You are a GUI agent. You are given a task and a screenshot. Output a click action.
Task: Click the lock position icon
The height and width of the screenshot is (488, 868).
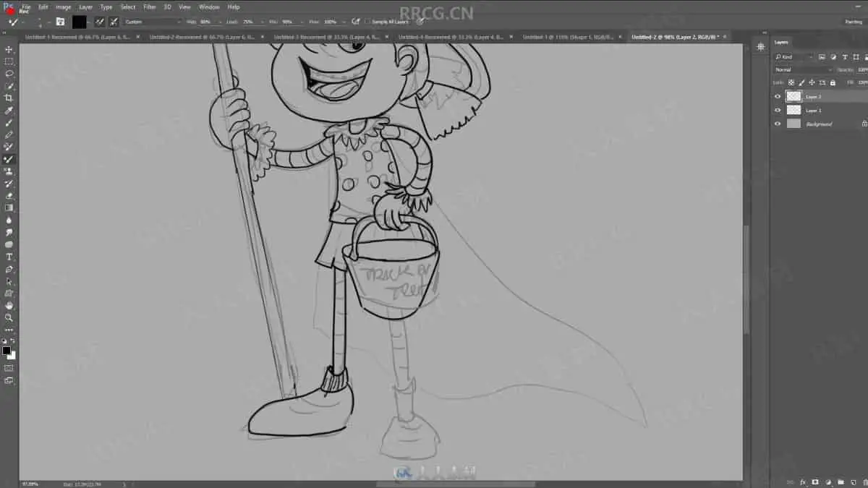812,82
